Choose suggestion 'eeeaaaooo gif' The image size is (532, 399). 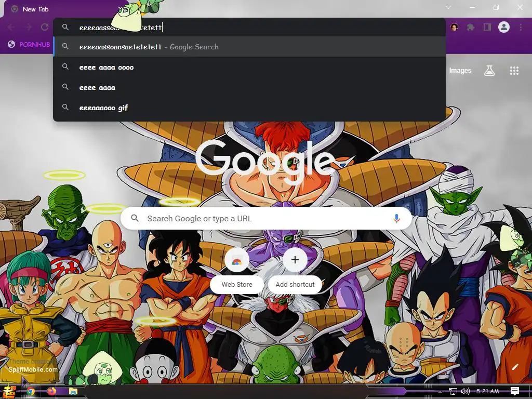[x=249, y=108]
